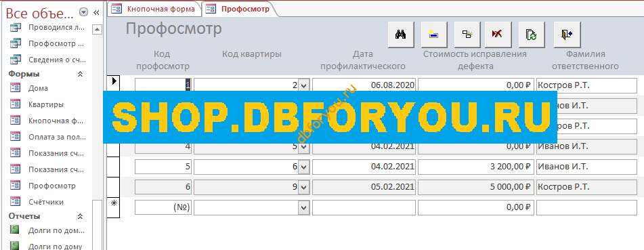644x250 pixels.
Task: Click the query icon beside Проводился л...
Action: pyautogui.click(x=15, y=28)
